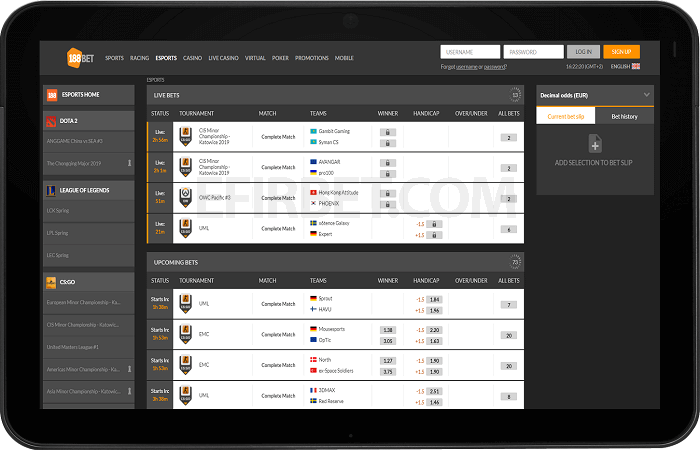The image size is (700, 450).
Task: Select Mousesports winner odds 1.38
Action: (x=388, y=330)
